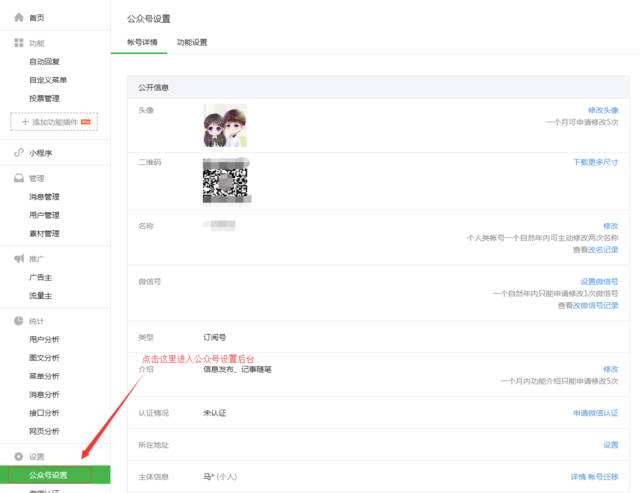Viewport: 640px width, 493px height.
Task: Open 自动回复 in the sidebar
Action: tap(44, 62)
